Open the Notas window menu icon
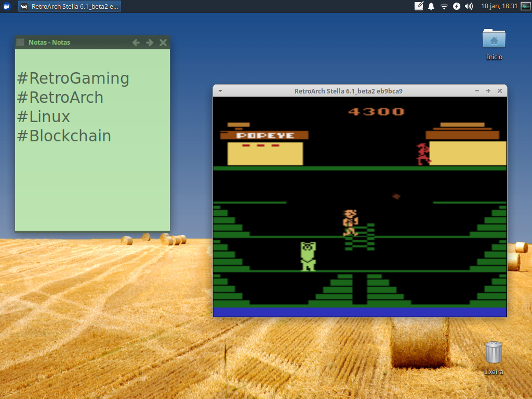 (20, 42)
